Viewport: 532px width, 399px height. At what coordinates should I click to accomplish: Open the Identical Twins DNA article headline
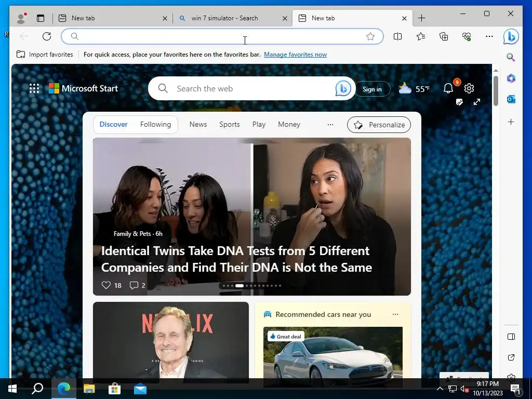pyautogui.click(x=236, y=259)
